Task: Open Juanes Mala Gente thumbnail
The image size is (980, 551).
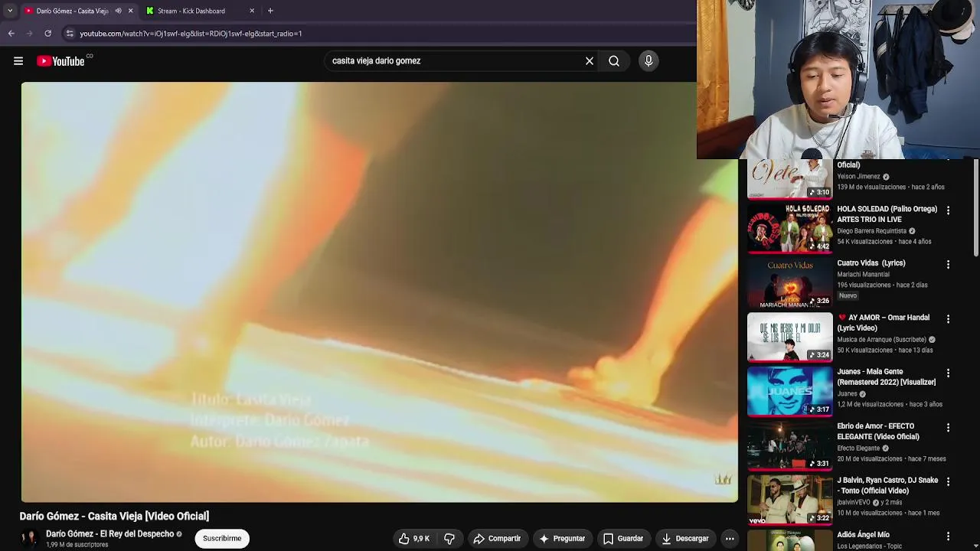Action: (789, 391)
